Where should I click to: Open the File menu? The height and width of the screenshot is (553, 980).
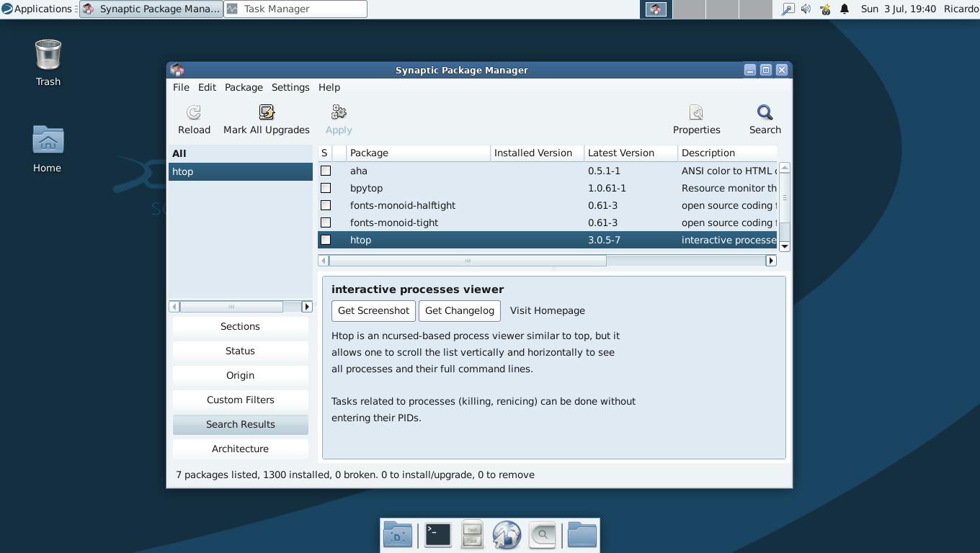pos(181,87)
